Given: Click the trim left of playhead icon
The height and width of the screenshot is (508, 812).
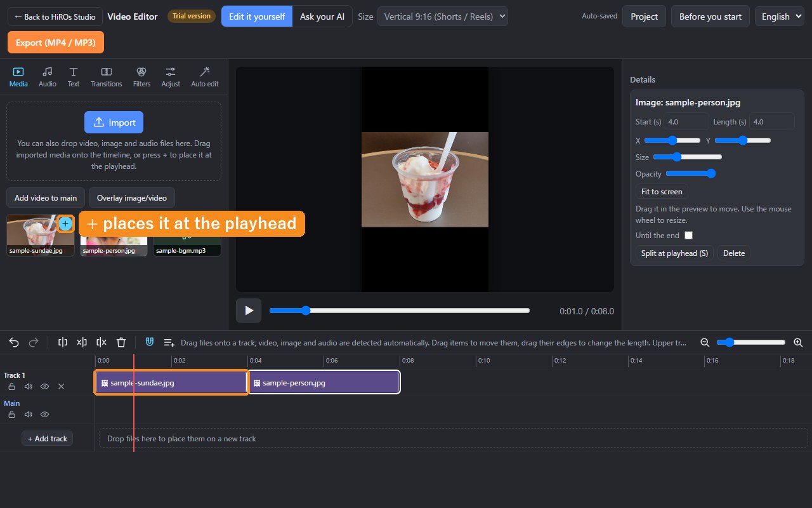Looking at the screenshot, I should click(x=82, y=342).
